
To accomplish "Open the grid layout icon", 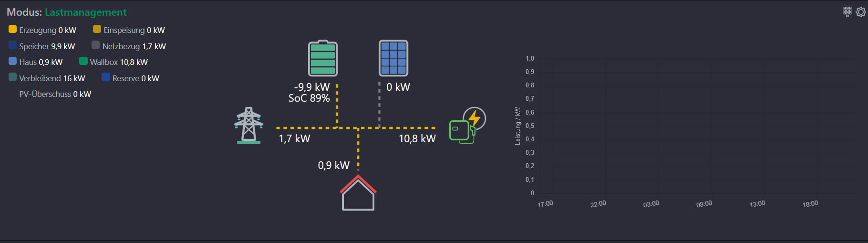I will coord(847,12).
